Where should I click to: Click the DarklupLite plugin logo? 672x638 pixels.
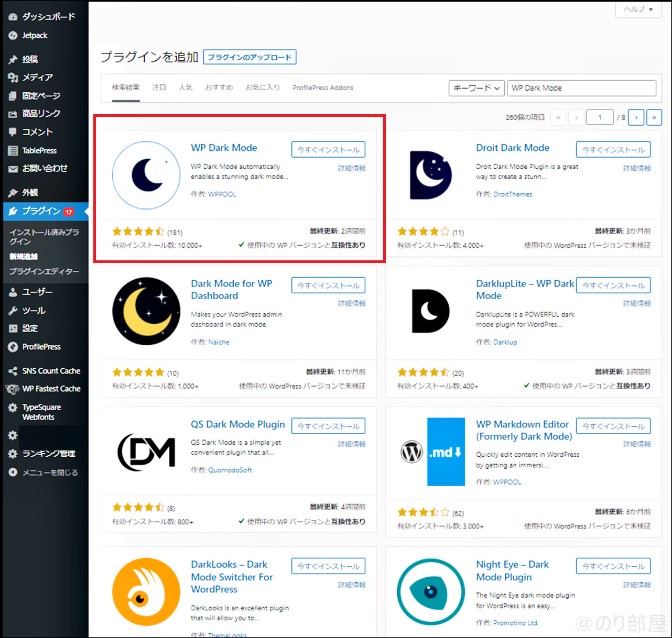click(431, 311)
